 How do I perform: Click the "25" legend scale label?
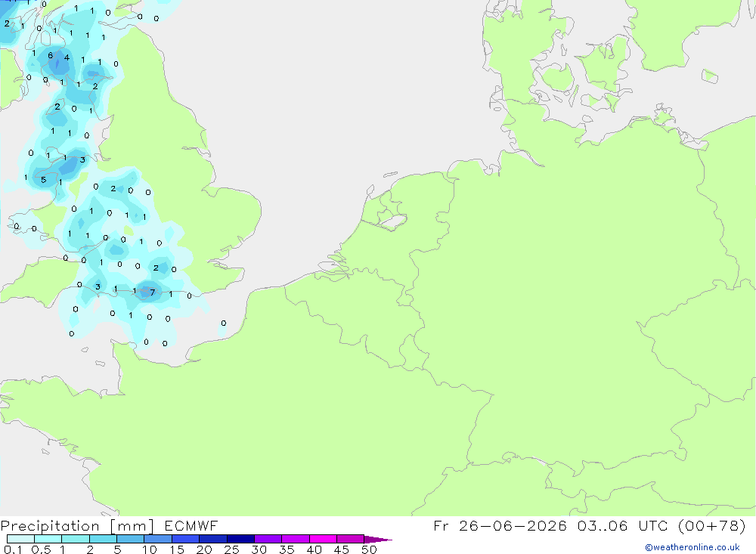coord(232,549)
